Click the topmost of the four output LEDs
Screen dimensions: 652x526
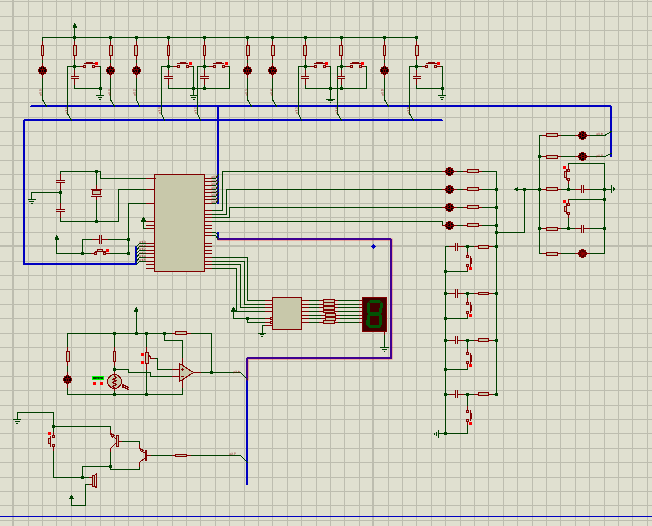coord(449,171)
